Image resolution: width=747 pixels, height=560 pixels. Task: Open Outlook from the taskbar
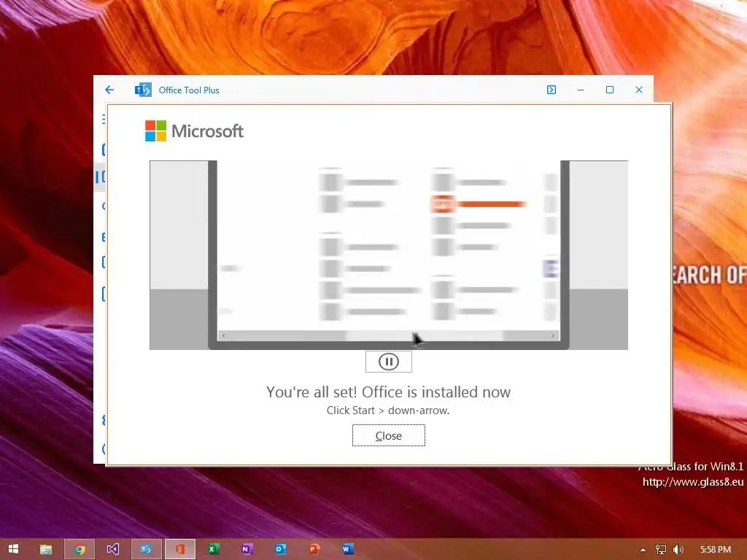[280, 549]
